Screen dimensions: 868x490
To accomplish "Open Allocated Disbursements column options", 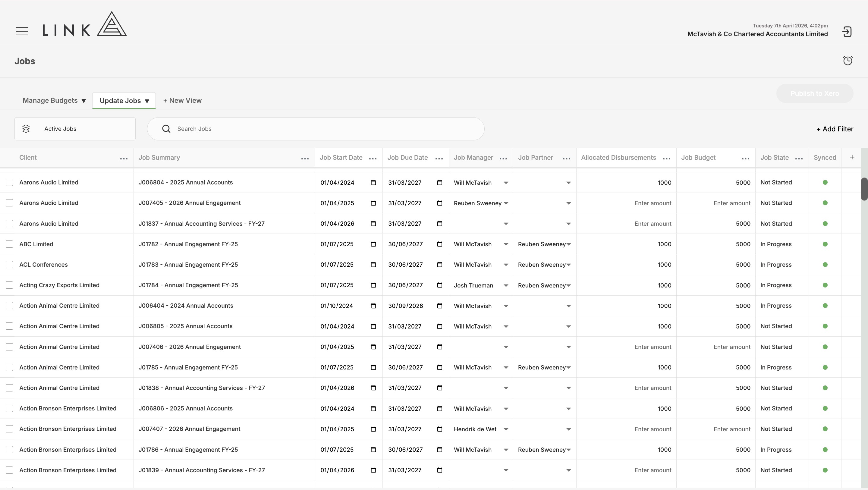I will point(666,159).
